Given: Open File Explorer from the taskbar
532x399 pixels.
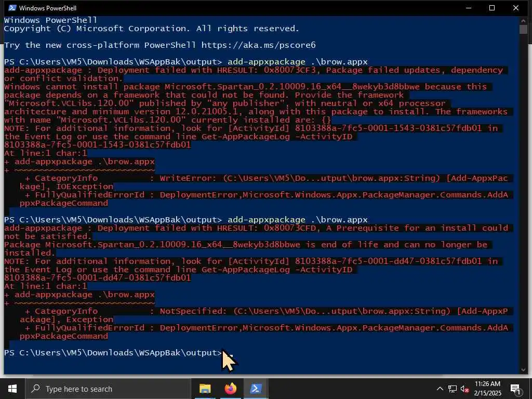Looking at the screenshot, I should 205,389.
